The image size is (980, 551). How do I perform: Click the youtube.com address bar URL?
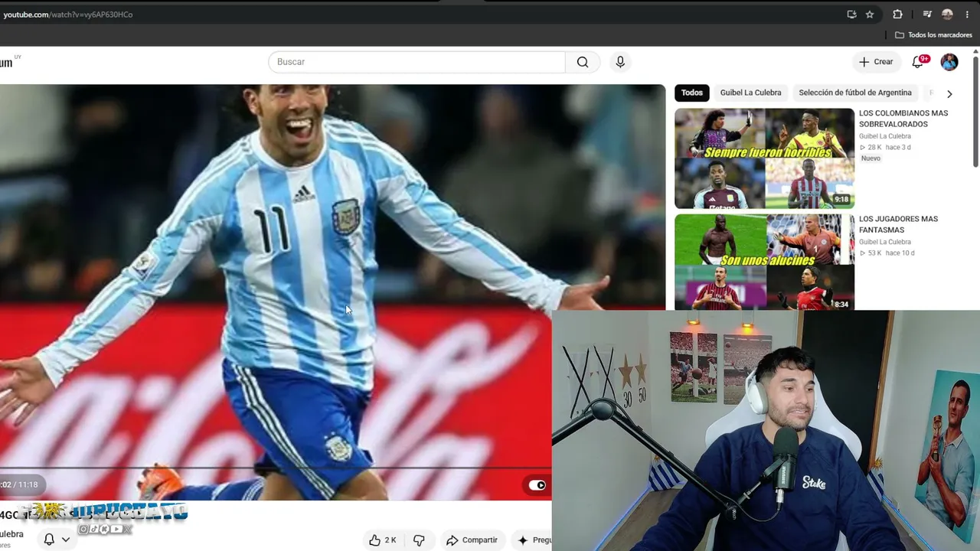[x=68, y=15]
